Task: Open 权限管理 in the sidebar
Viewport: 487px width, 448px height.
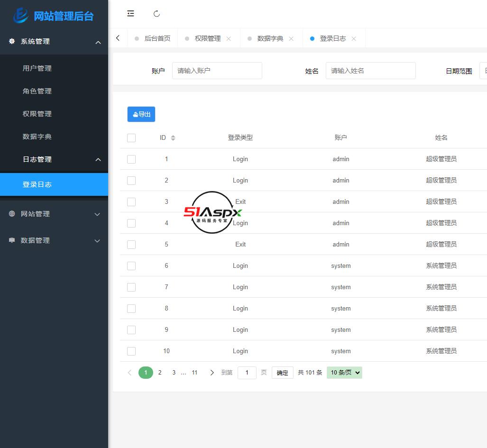Action: (37, 114)
